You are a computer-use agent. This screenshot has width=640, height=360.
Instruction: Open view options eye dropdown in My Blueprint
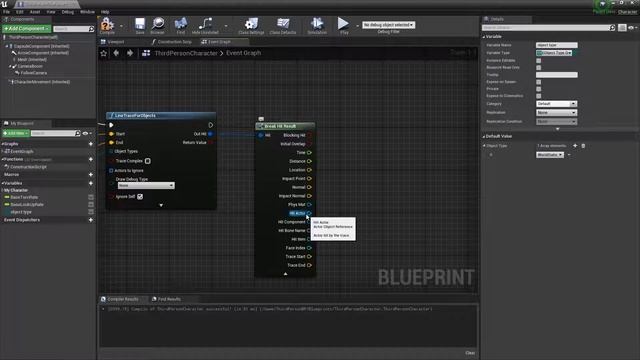point(87,133)
